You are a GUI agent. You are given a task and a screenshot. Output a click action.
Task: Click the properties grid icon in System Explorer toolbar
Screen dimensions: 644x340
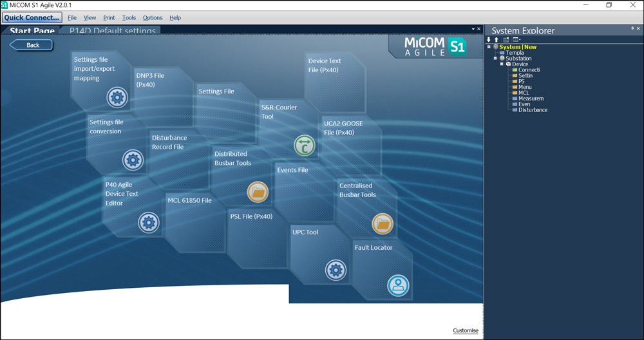[506, 39]
